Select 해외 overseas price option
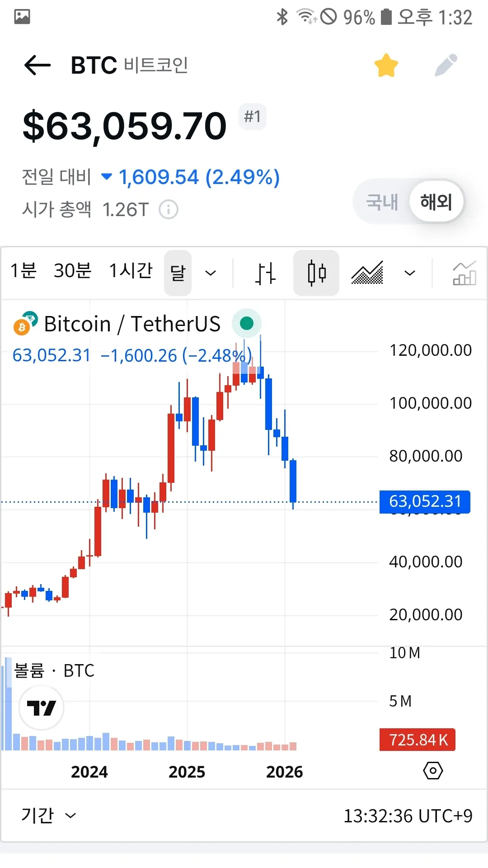Image resolution: width=488 pixels, height=868 pixels. coord(436,202)
